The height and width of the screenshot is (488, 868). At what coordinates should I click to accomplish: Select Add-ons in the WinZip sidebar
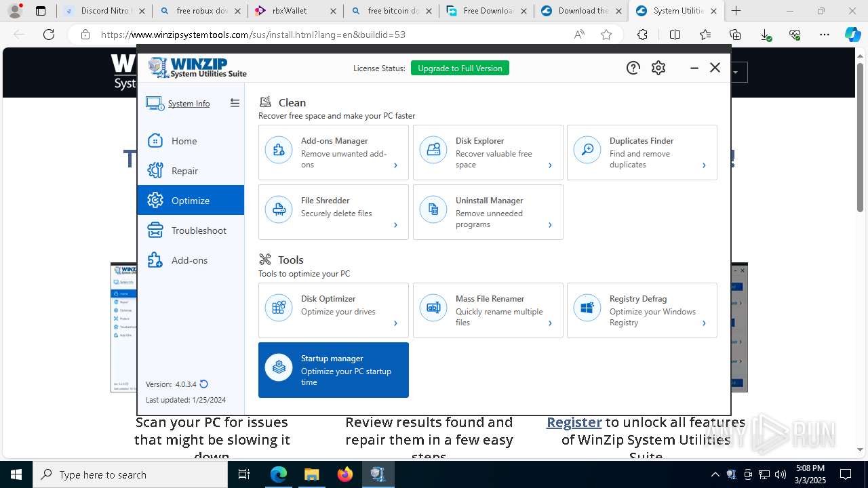pyautogui.click(x=191, y=260)
